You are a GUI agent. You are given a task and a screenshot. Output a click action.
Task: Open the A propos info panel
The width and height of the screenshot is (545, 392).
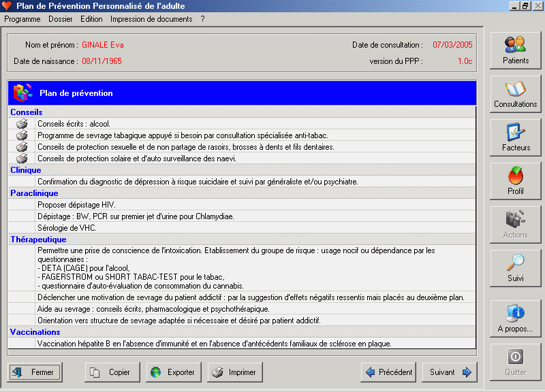coord(515,319)
